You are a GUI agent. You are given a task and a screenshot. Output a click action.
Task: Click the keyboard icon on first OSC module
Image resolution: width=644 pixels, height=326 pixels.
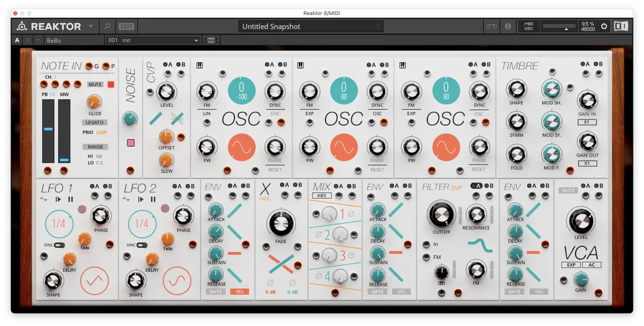[x=198, y=65]
